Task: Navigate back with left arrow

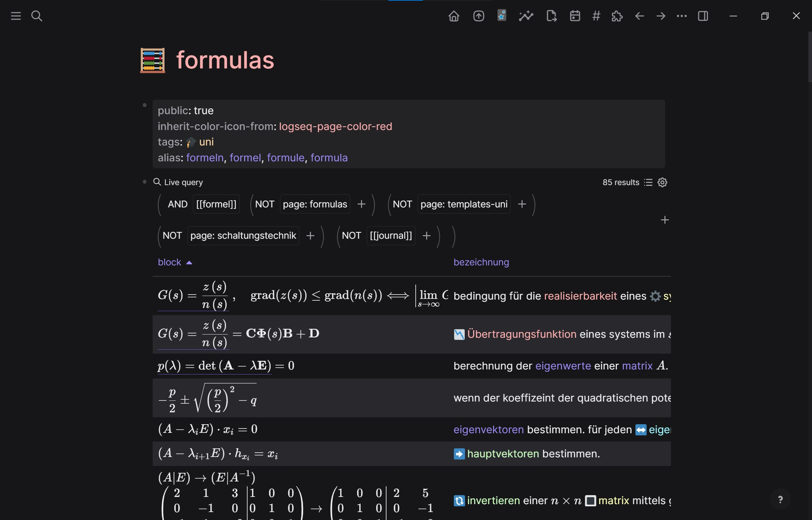Action: pyautogui.click(x=639, y=16)
